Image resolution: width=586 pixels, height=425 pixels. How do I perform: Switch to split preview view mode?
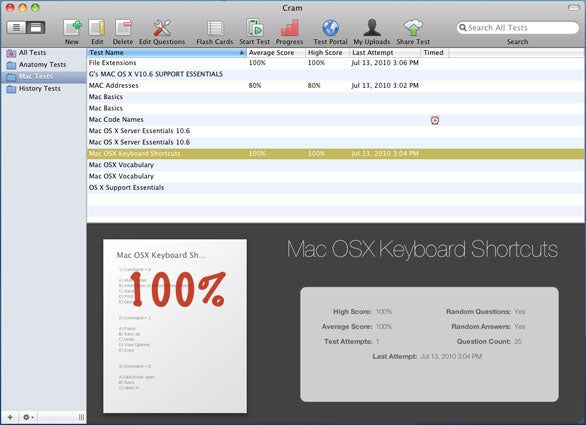click(36, 27)
